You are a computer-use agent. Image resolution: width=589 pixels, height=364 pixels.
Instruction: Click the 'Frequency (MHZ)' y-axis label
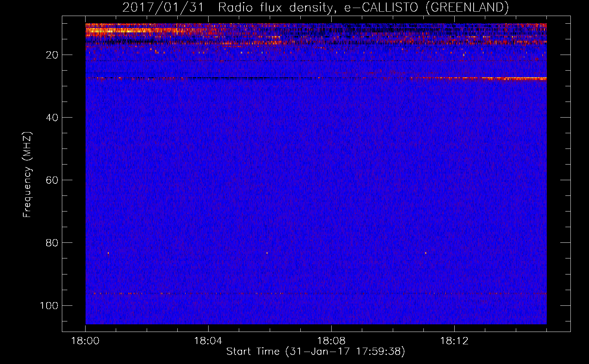27,175
